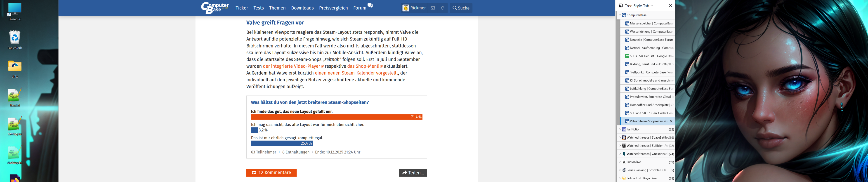Switch to the Netzteile ComputerBase Forum tab
Screen dimensions: 868x182
click(648, 40)
